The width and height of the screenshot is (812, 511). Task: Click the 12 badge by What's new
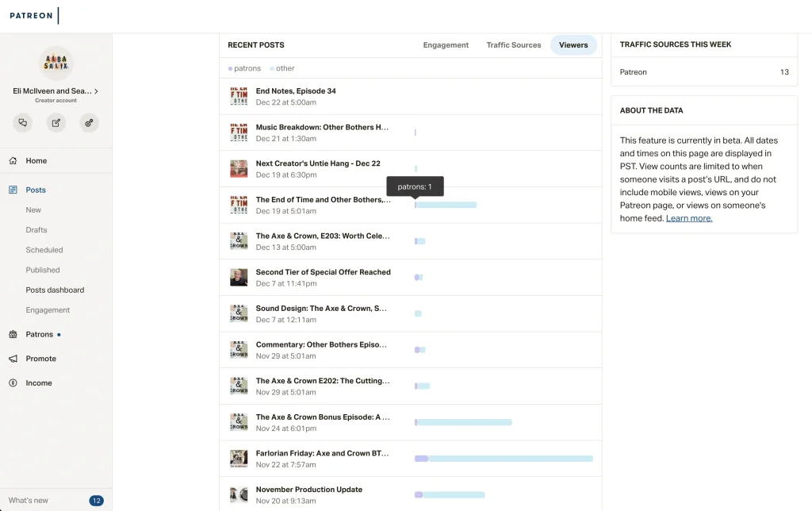click(96, 501)
